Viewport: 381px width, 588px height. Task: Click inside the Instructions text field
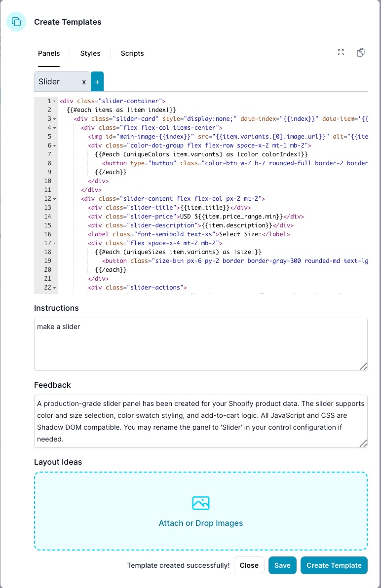(x=200, y=344)
